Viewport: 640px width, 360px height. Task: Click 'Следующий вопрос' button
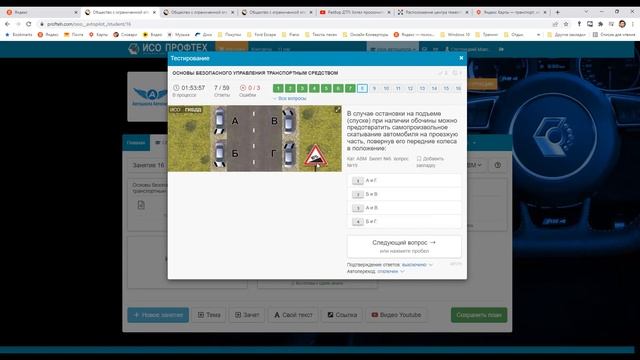(404, 246)
